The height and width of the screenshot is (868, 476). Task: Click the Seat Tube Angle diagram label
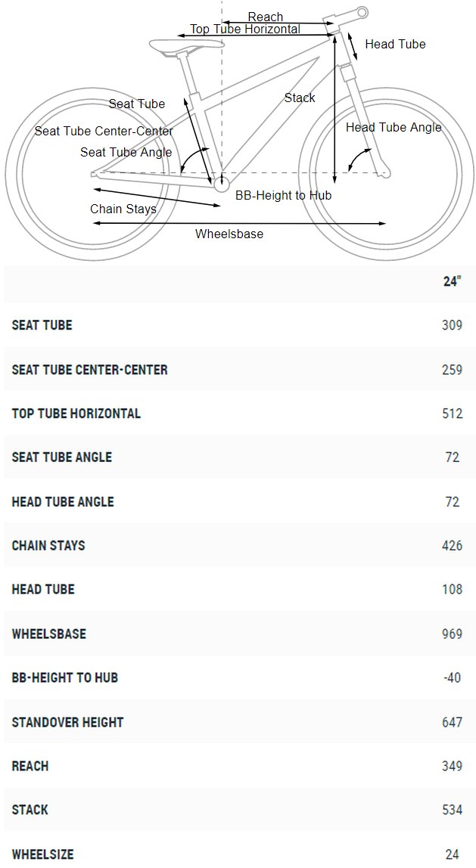(126, 152)
